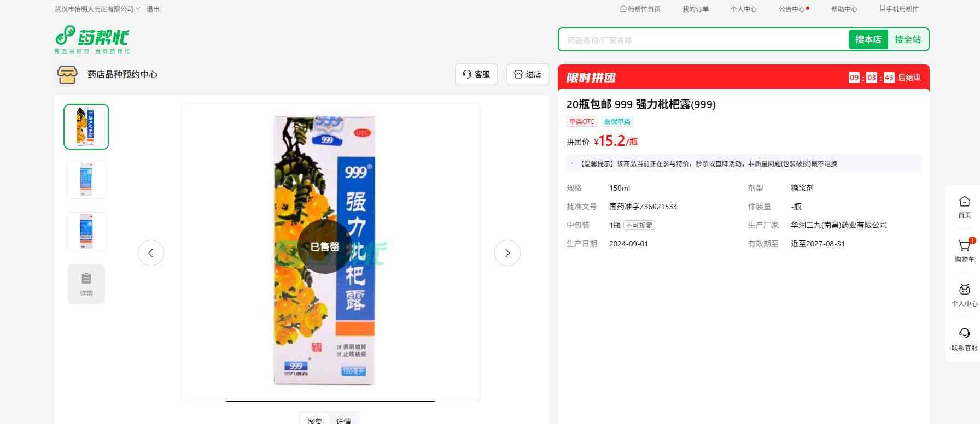Image resolution: width=980 pixels, height=424 pixels.
Task: Go to home via sidebar house icon
Action: [x=965, y=202]
